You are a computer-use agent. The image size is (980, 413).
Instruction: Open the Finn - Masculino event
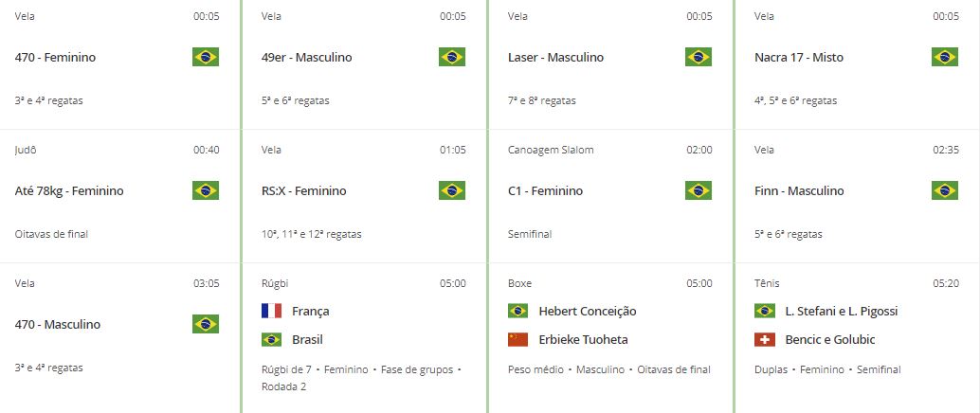(x=799, y=190)
